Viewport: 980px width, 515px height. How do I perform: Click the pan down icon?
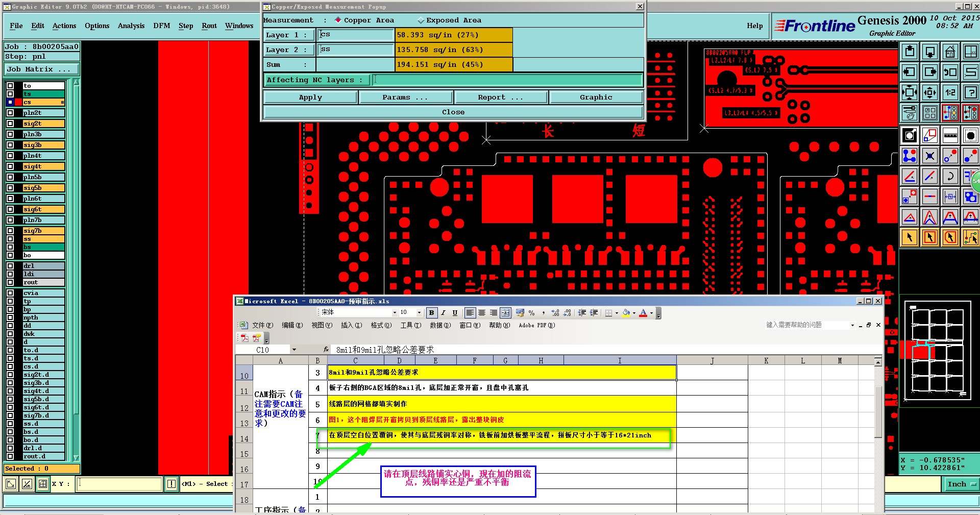point(930,52)
